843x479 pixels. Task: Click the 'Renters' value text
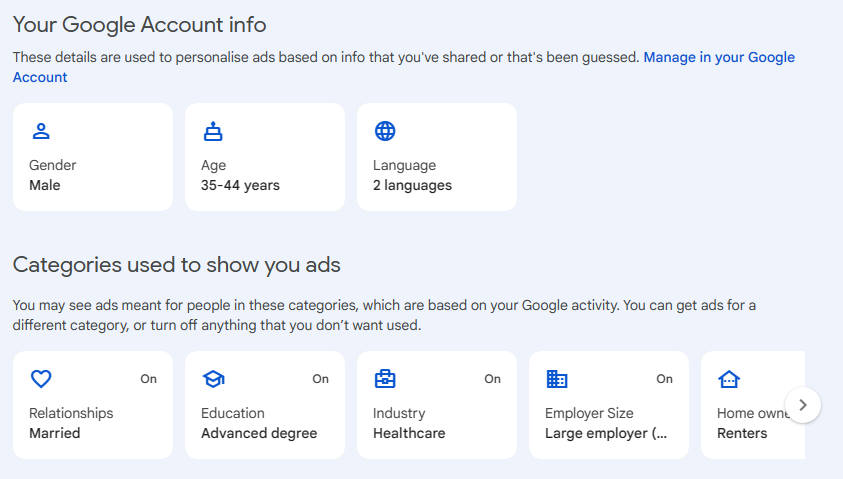742,433
